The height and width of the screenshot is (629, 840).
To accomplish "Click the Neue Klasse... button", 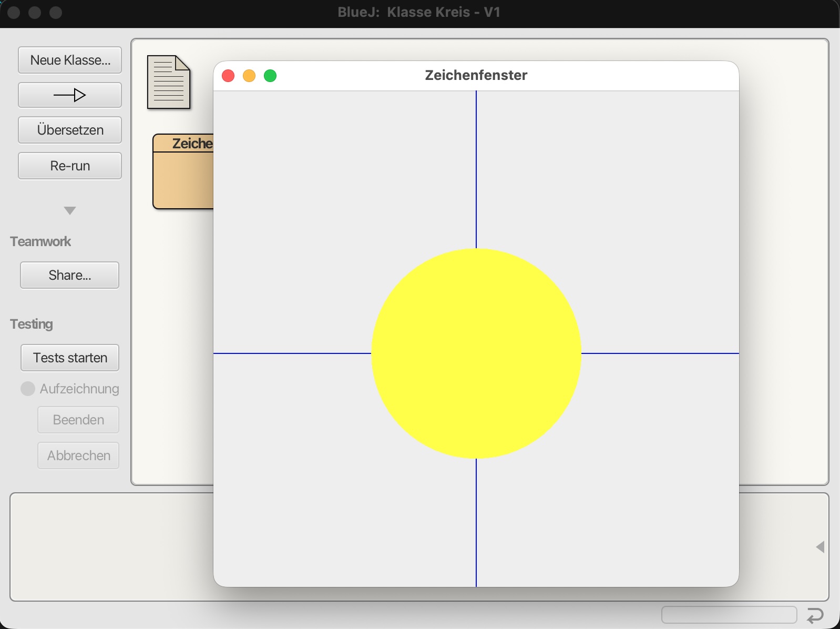I will pos(70,60).
